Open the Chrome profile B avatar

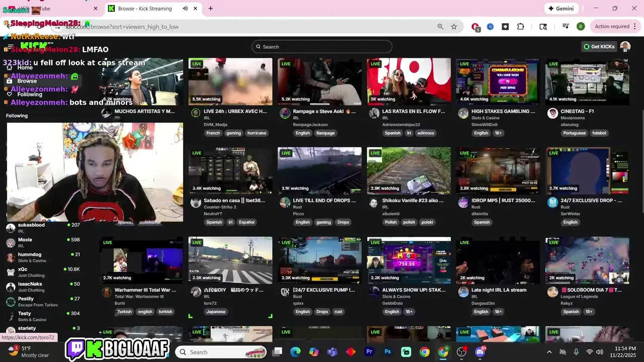pos(581,27)
